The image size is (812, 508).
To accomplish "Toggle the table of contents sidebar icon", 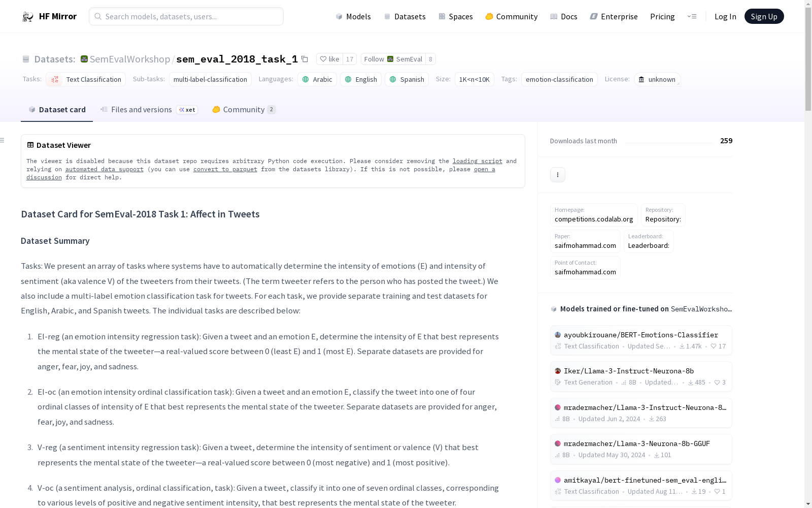I will pos(3,140).
